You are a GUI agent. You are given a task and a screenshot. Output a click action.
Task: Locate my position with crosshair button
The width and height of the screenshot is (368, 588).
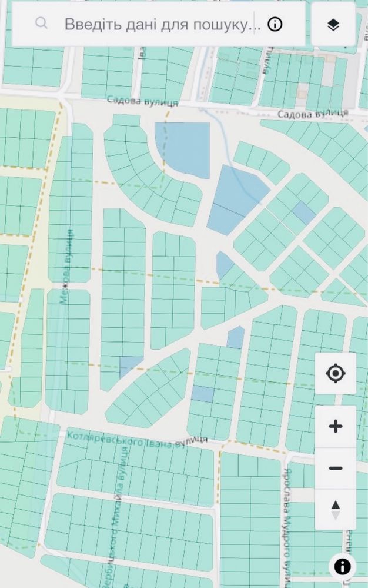point(336,373)
